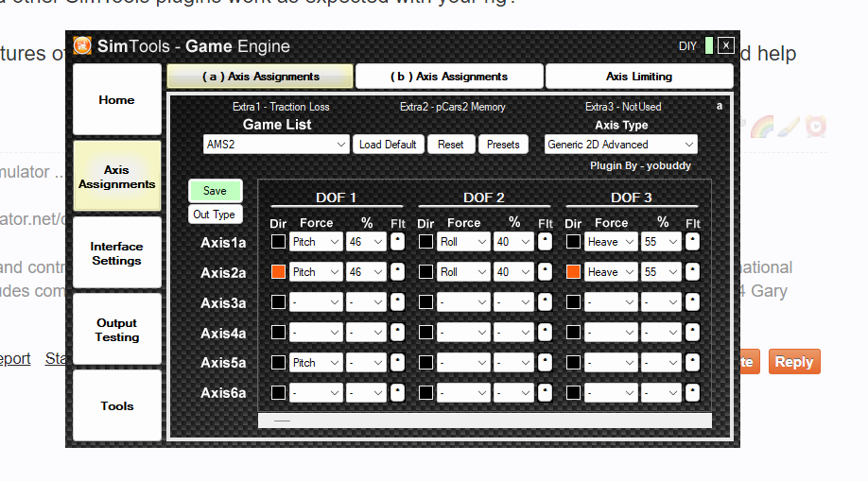The height and width of the screenshot is (481, 868).
Task: Save the axis assignments
Action: click(215, 191)
